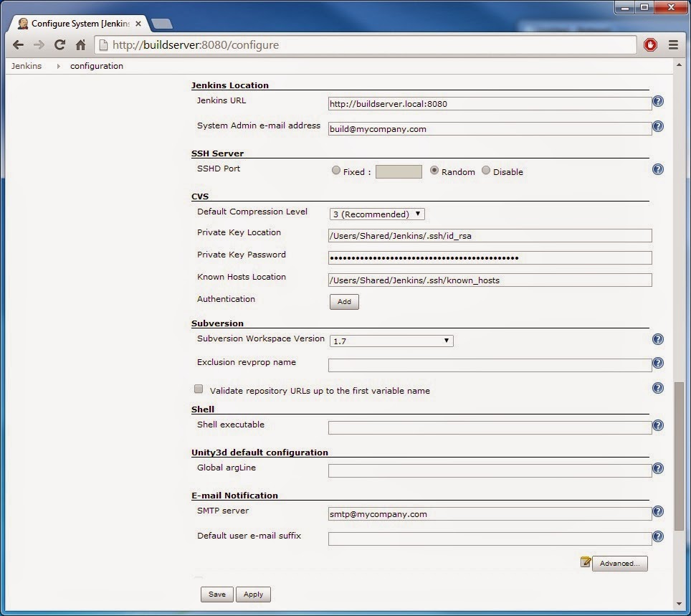Switch to Configure System tab
This screenshot has height=616, width=691.
coord(80,24)
